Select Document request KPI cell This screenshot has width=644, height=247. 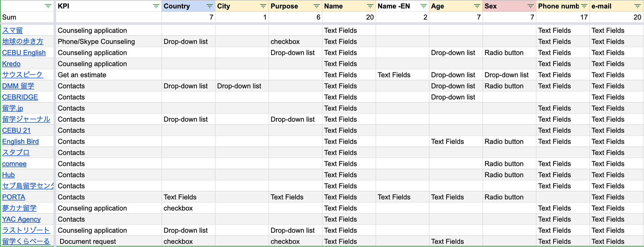pyautogui.click(x=109, y=241)
